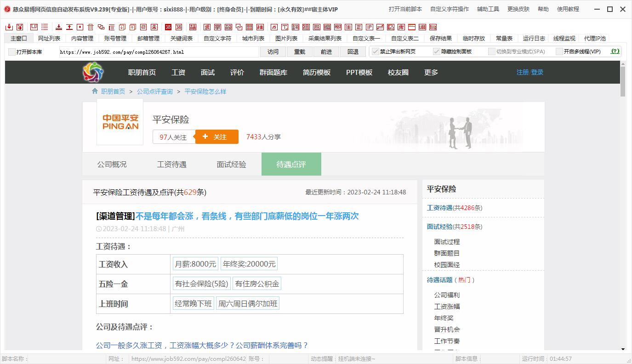Open the 面试经验 page tab
The height and width of the screenshot is (364, 632).
click(232, 164)
